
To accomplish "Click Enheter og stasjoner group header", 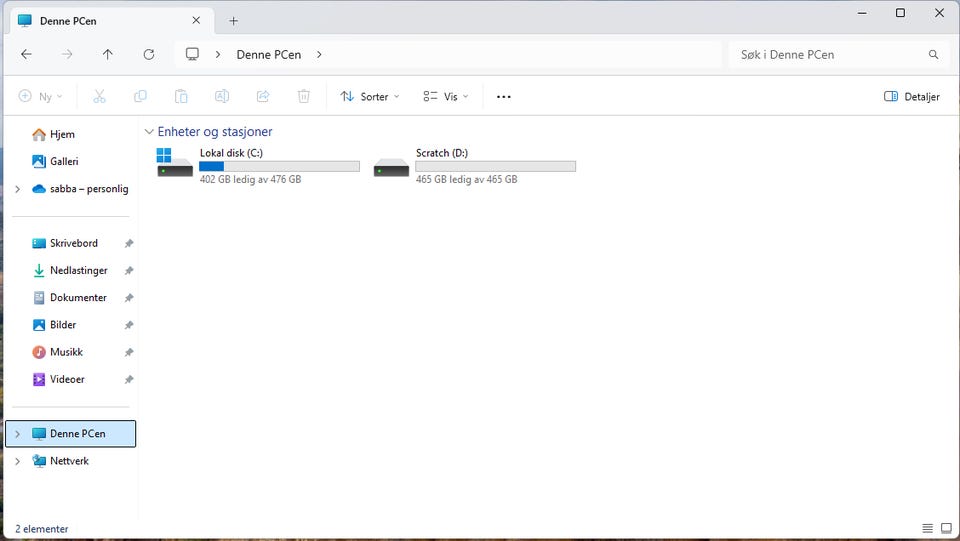I will (215, 132).
